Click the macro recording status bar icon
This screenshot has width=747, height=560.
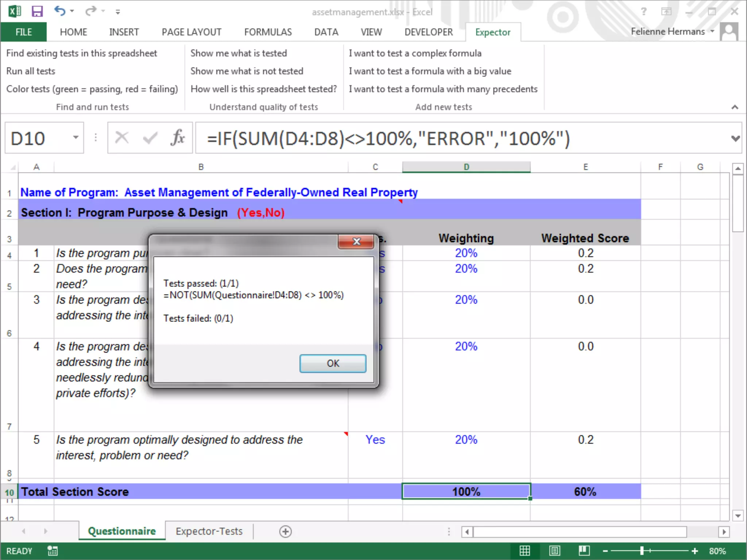[52, 551]
